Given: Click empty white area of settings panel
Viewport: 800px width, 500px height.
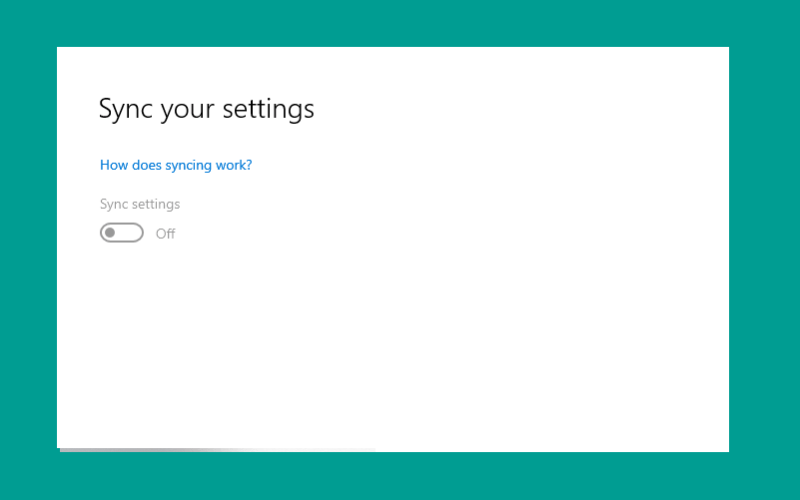Looking at the screenshot, I should pos(459,306).
